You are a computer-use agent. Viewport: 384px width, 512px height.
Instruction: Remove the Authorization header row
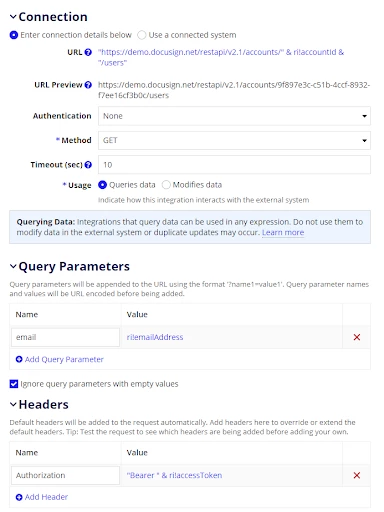point(357,475)
